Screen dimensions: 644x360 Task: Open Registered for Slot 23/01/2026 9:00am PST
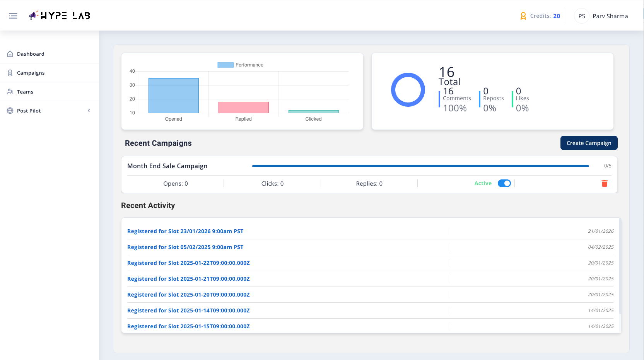pyautogui.click(x=185, y=231)
